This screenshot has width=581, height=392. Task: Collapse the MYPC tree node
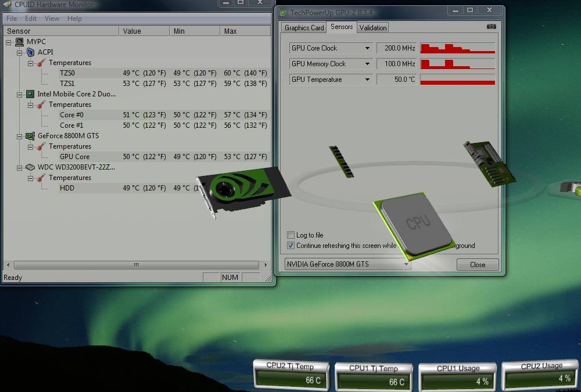(9, 42)
